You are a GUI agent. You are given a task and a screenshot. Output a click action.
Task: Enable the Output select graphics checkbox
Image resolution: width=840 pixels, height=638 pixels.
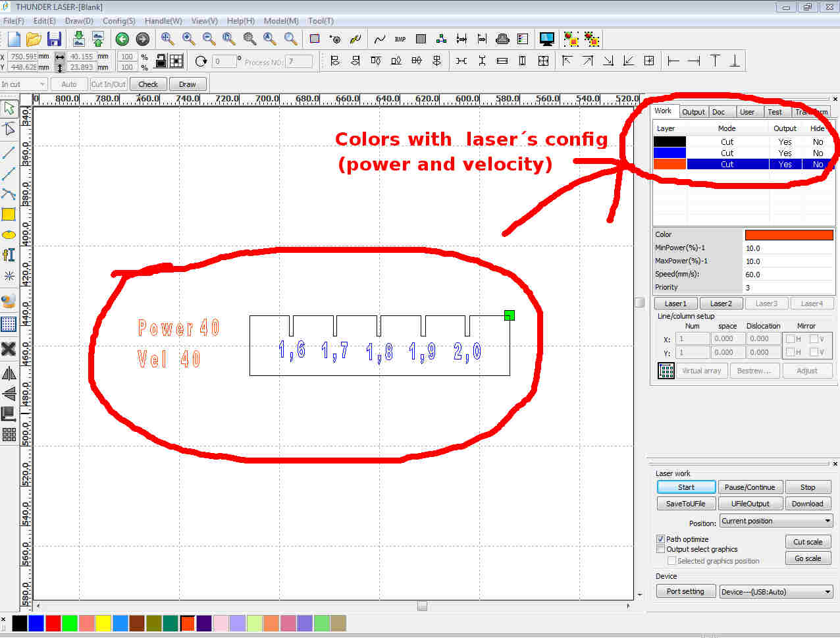[660, 548]
